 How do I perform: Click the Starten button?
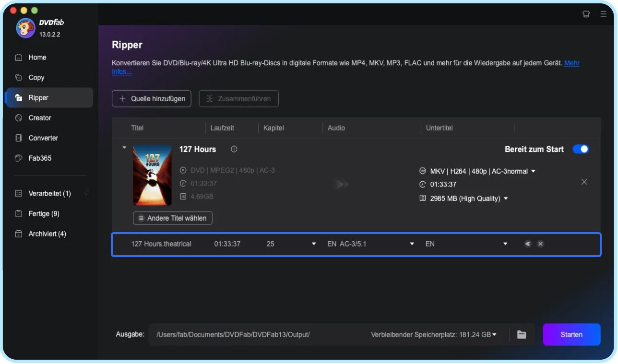click(571, 335)
